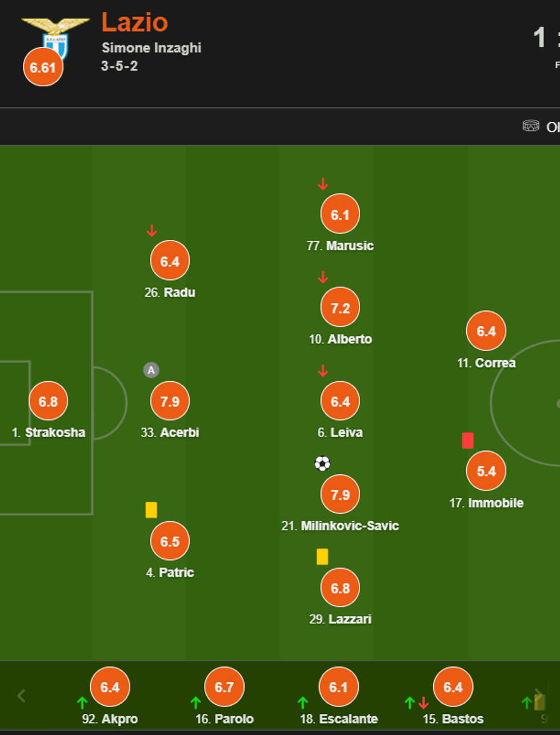Open Correa player name label
Viewport: 560px width, 735px height.
[486, 363]
